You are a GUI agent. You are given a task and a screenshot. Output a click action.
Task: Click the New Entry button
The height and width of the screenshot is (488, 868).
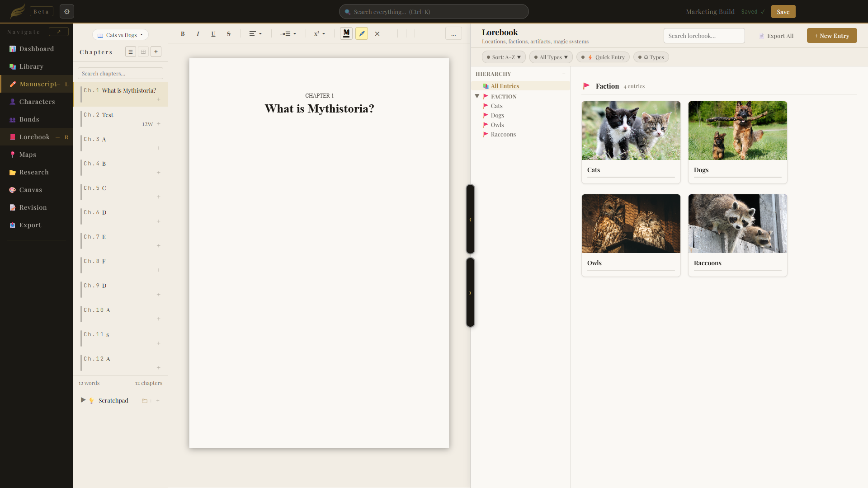pyautogui.click(x=832, y=36)
